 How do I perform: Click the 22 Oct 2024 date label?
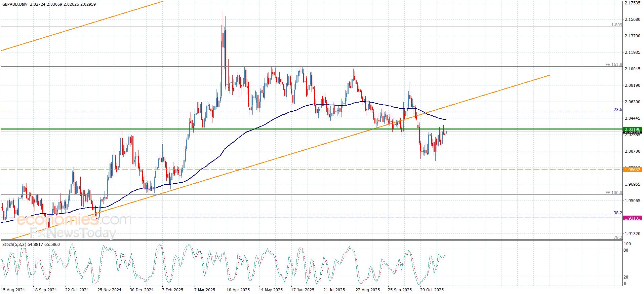pyautogui.click(x=77, y=290)
